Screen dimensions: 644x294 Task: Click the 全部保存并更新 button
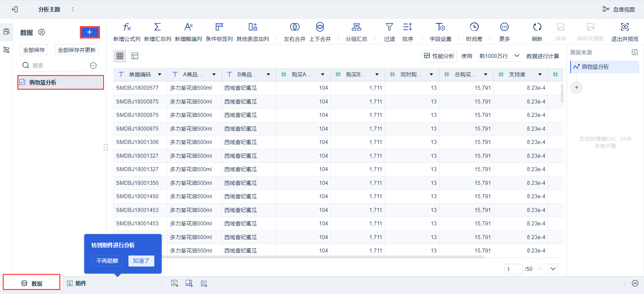77,50
